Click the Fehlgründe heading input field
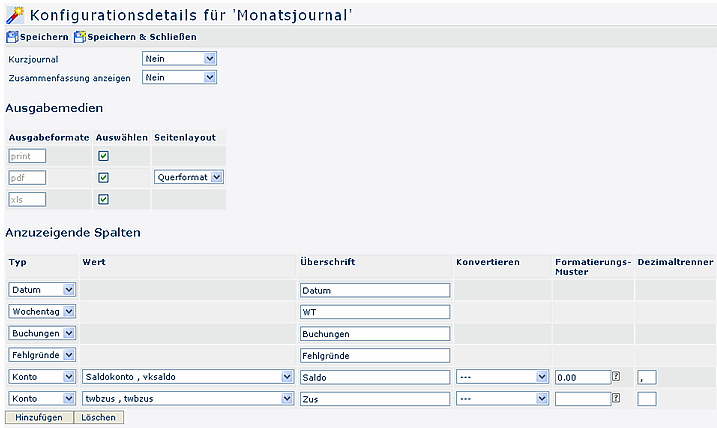 (375, 355)
